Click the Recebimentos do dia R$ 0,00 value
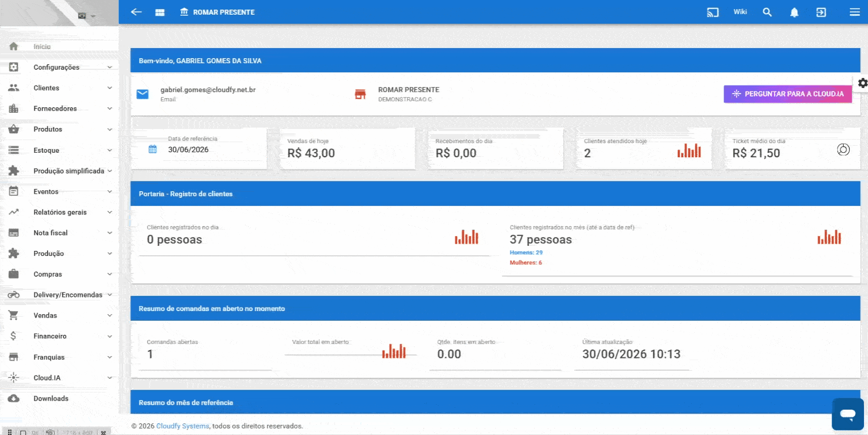Viewport: 868px width, 435px height. click(456, 153)
